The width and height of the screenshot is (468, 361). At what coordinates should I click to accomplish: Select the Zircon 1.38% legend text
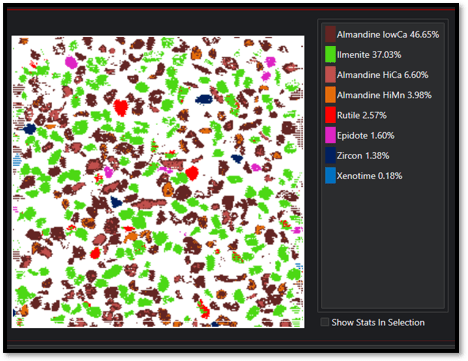point(363,156)
